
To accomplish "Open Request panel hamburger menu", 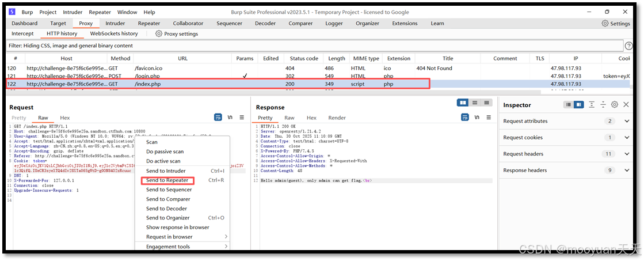I will tap(242, 117).
